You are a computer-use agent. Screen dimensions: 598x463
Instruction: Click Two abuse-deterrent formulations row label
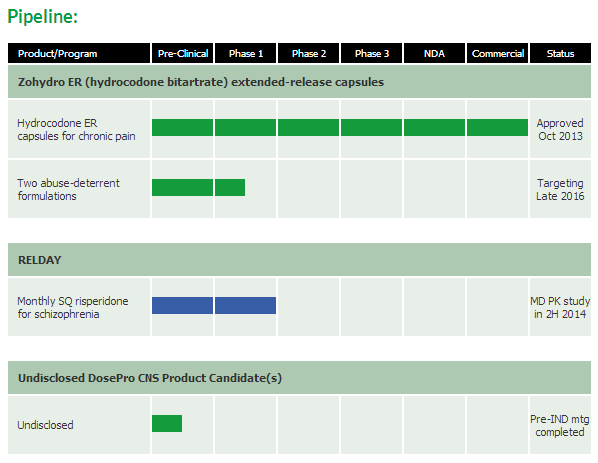[69, 190]
